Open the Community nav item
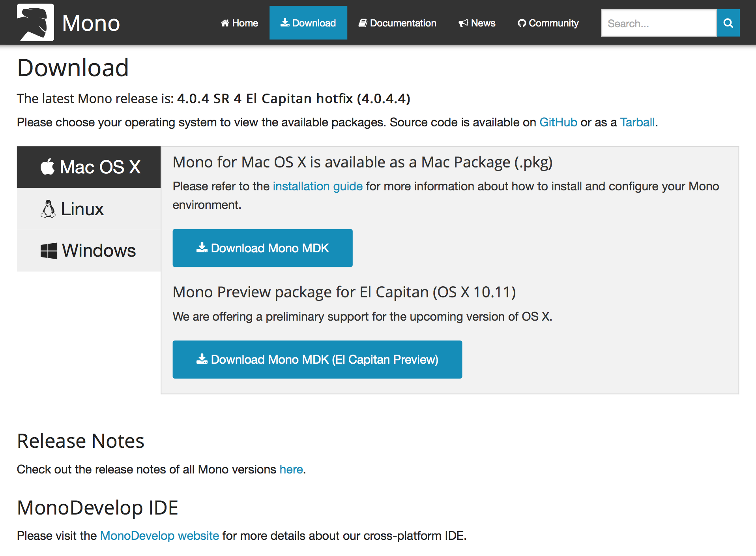This screenshot has width=756, height=556. click(548, 23)
